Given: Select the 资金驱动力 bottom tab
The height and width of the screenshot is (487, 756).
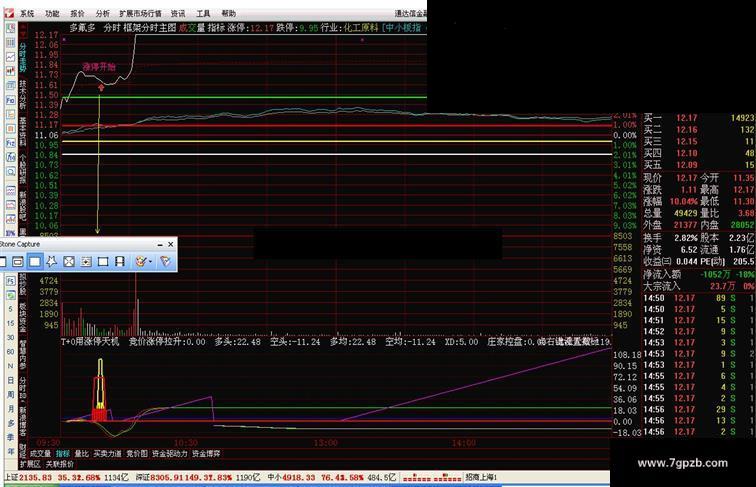Looking at the screenshot, I should (x=170, y=454).
